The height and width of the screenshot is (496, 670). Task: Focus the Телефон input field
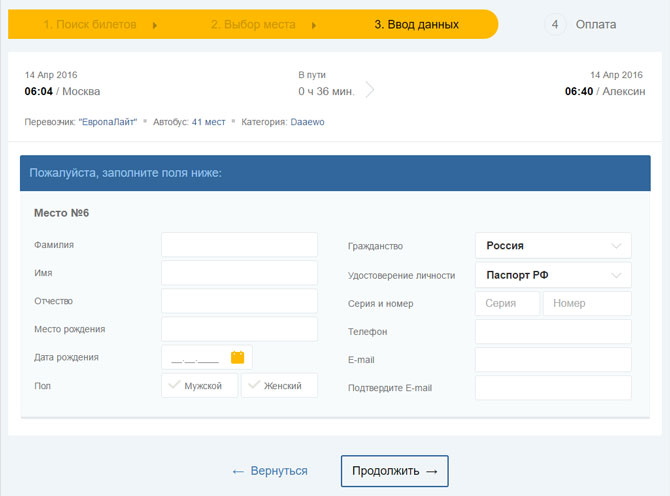pos(552,331)
